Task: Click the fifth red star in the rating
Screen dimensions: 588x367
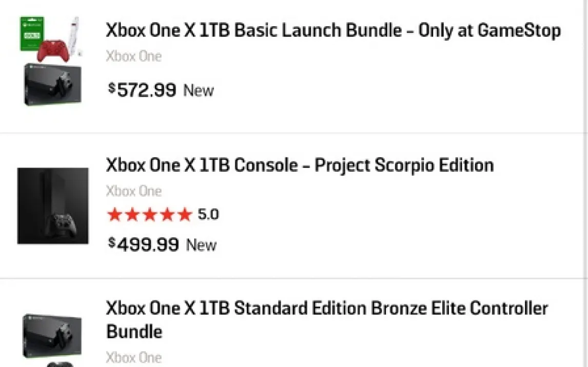Action: [x=184, y=215]
